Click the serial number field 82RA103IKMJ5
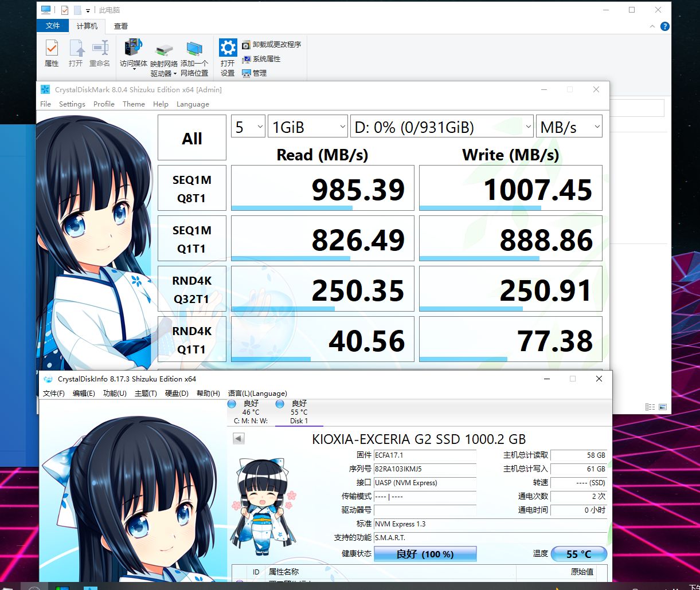The image size is (700, 590). click(x=425, y=469)
